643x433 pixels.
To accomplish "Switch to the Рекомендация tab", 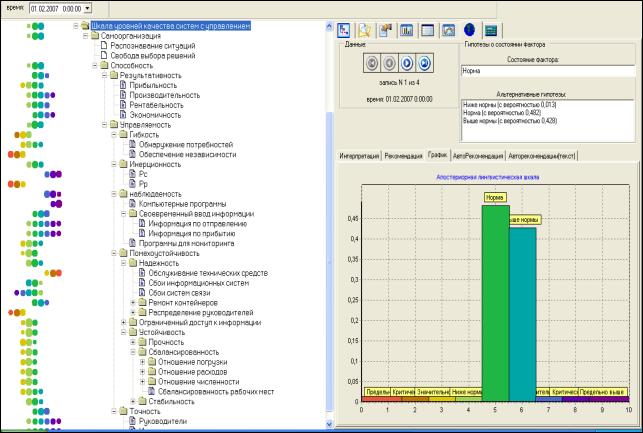I will pos(403,156).
